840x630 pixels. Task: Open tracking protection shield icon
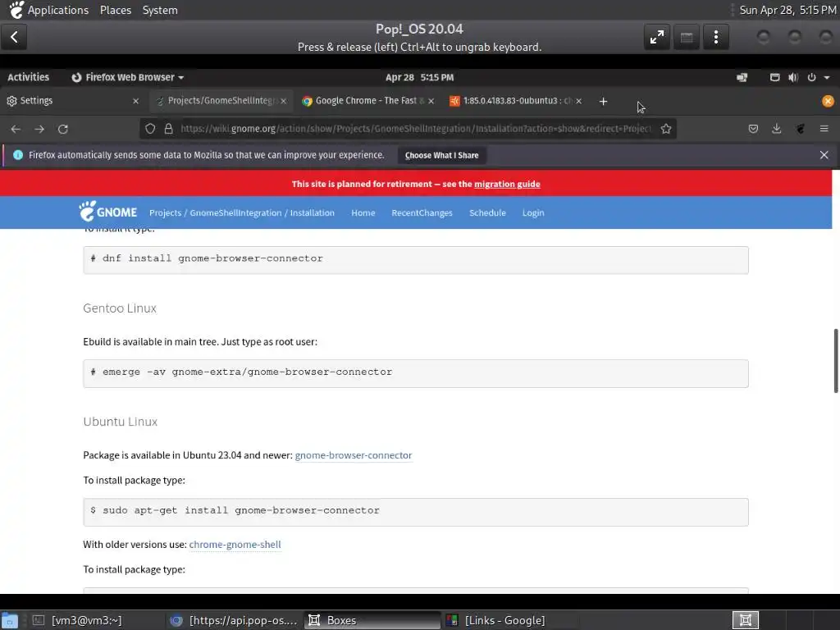click(x=150, y=129)
